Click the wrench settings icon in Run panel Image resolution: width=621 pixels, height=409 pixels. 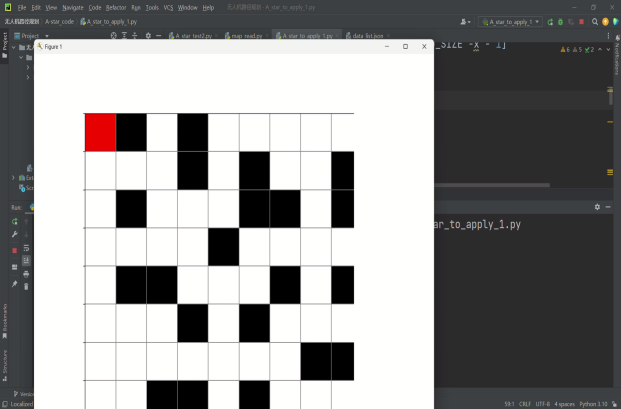point(14,234)
